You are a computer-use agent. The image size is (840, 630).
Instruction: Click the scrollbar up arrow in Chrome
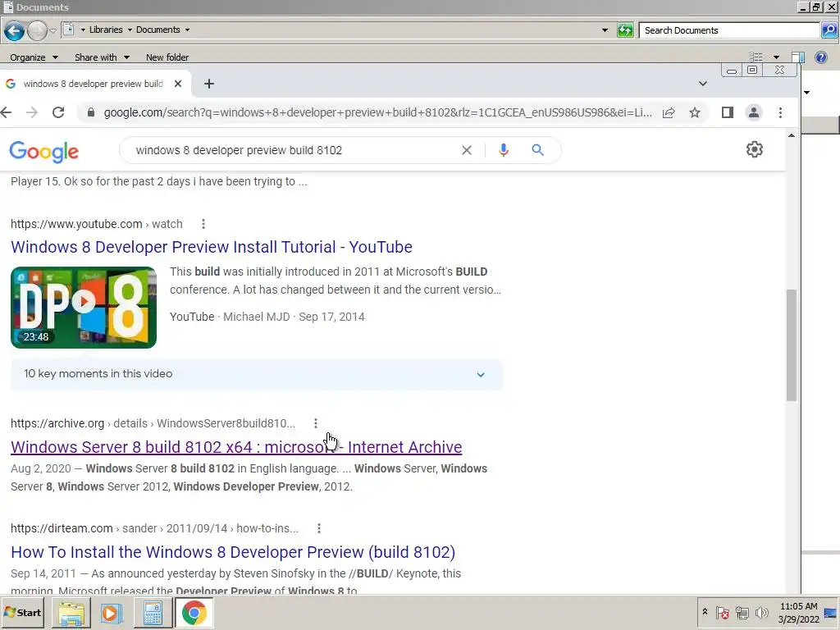(792, 135)
